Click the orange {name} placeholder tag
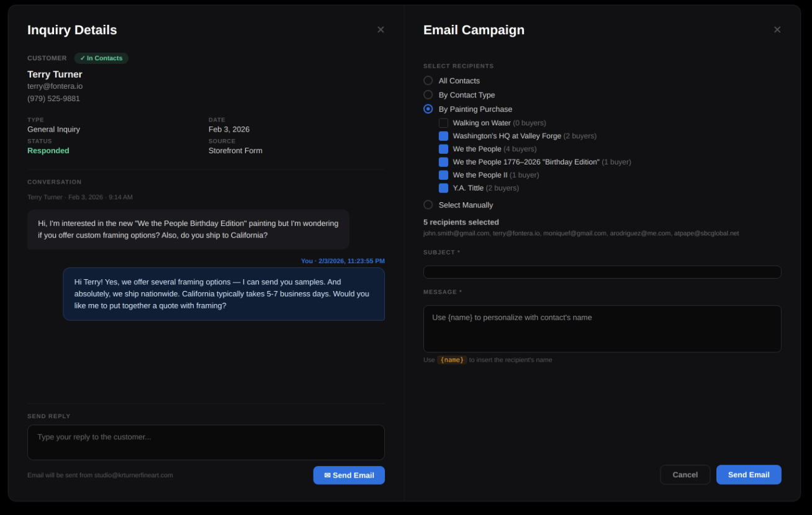 (x=452, y=360)
